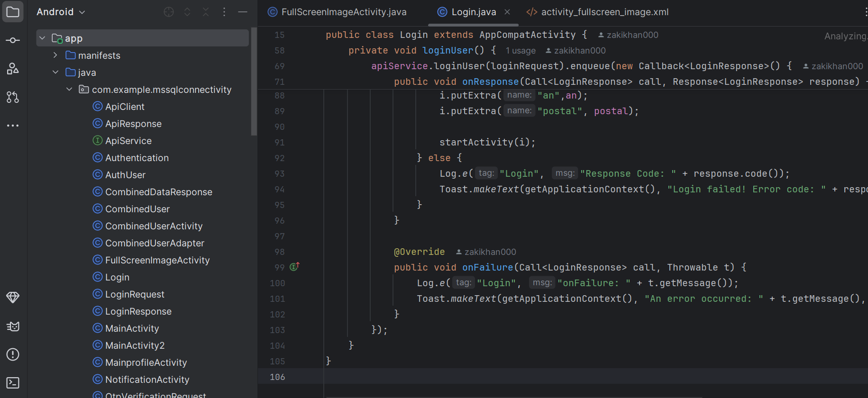Expand the manifests folder
Viewport: 868px width, 398px height.
point(55,55)
